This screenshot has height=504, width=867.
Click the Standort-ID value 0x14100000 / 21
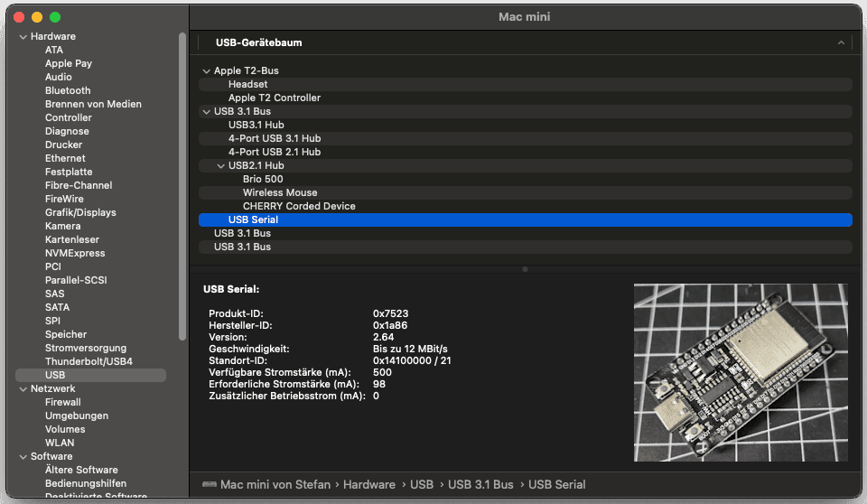(x=412, y=360)
